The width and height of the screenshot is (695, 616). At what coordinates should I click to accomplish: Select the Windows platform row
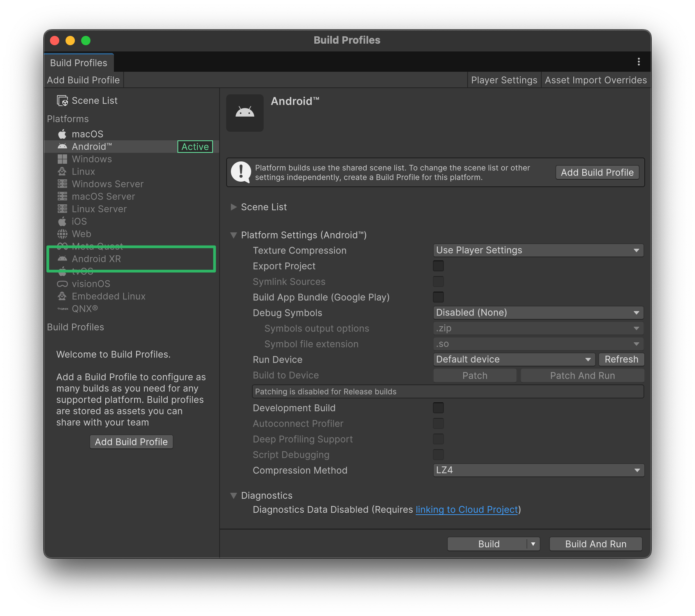click(132, 159)
